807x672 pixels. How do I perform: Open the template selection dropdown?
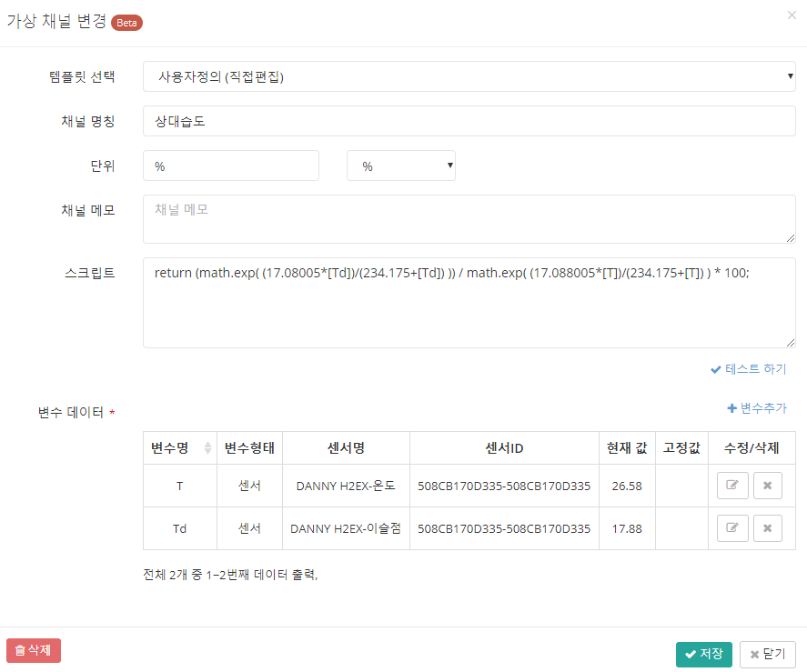point(469,76)
